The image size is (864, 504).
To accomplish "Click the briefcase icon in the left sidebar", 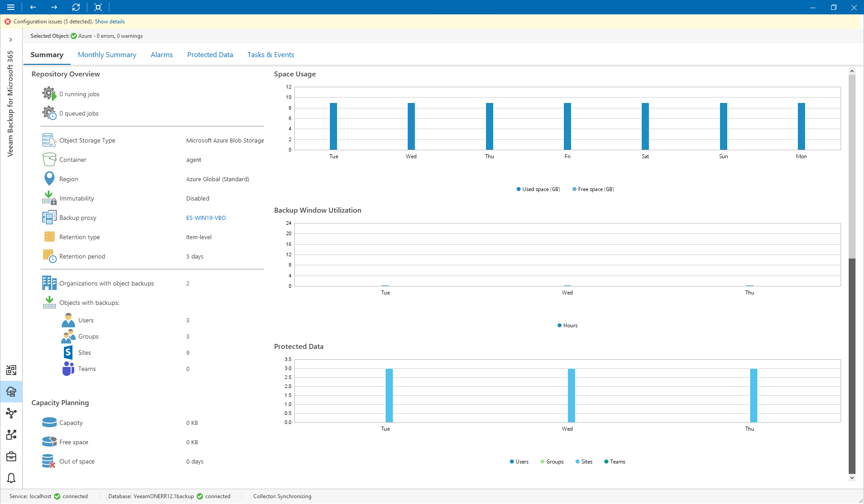I will (x=11, y=456).
